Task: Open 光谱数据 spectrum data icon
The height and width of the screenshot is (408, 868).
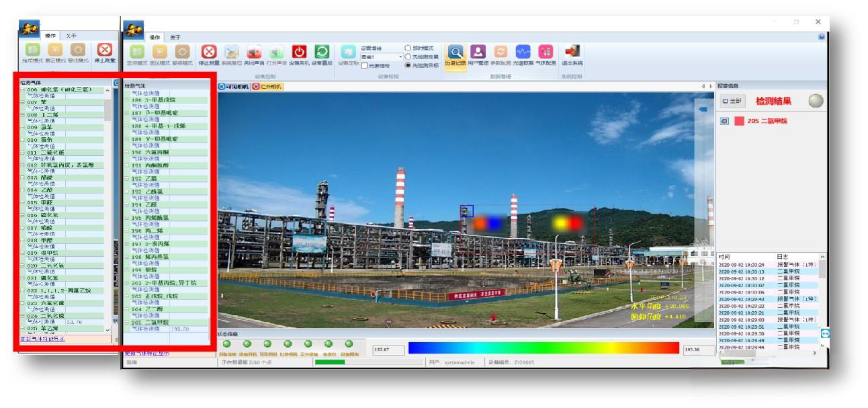Action: pos(523,52)
